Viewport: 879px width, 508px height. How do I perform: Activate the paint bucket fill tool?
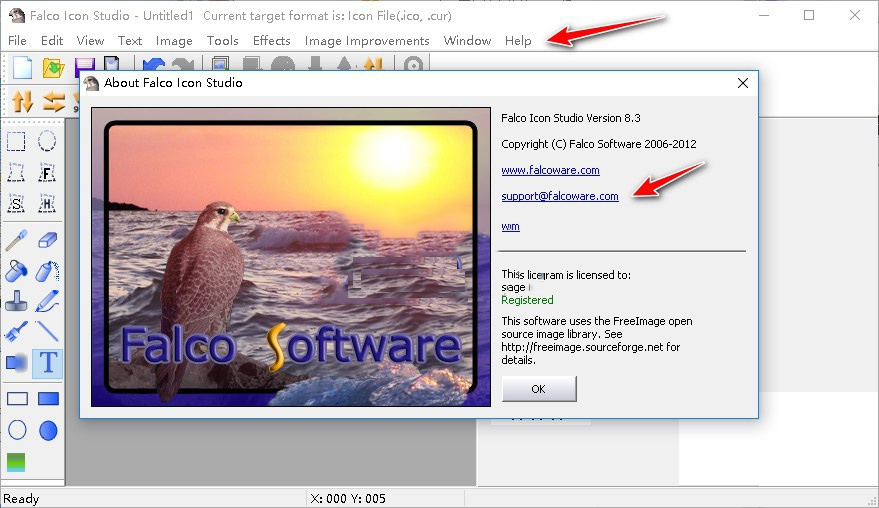[x=16, y=271]
